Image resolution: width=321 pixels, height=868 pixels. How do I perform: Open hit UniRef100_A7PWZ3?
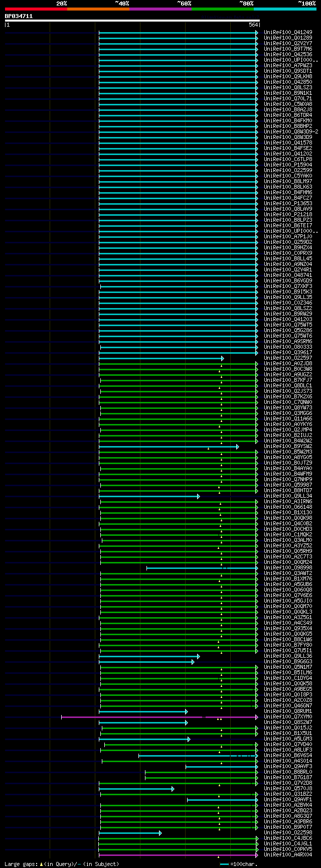tap(288, 65)
